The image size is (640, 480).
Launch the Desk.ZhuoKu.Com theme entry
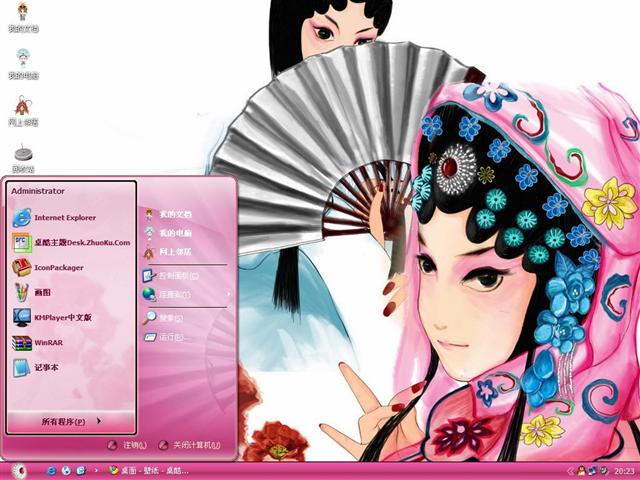[71, 242]
